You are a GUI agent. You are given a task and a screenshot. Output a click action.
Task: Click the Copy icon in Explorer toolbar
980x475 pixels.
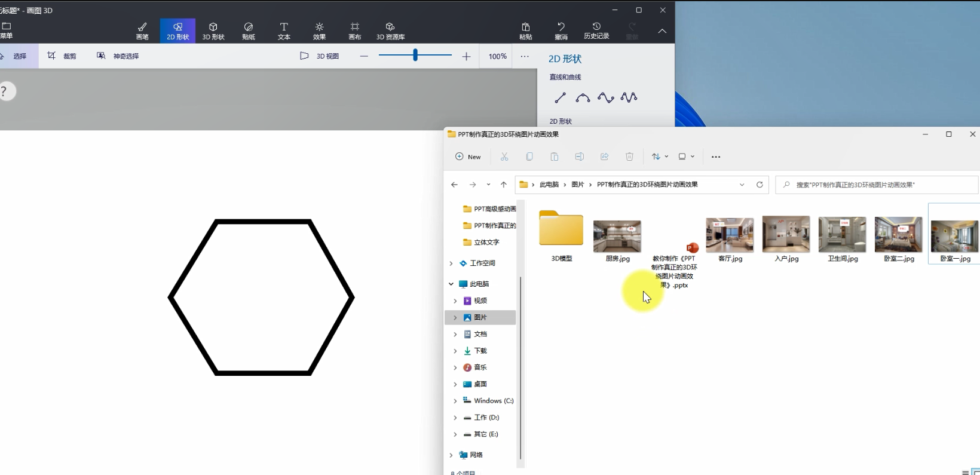pos(529,157)
